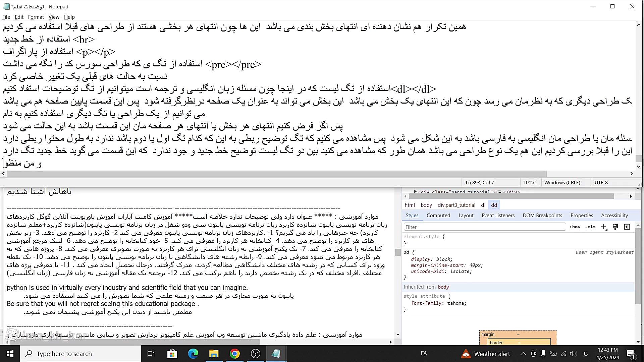Image resolution: width=644 pixels, height=362 pixels.
Task: Switch to the Layout tab
Action: click(x=466, y=216)
